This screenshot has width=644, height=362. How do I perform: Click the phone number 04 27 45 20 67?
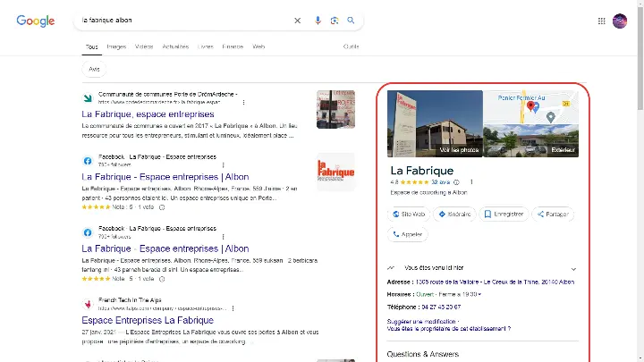point(441,307)
